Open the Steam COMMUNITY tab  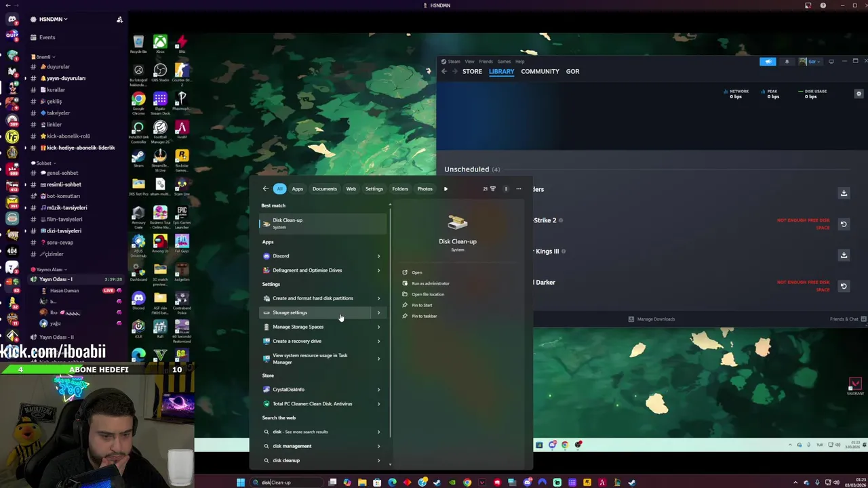540,71
